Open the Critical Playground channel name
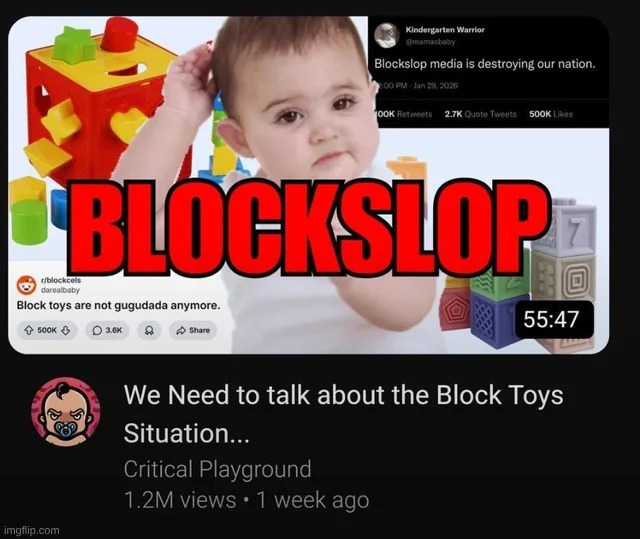The width and height of the screenshot is (640, 539). (x=218, y=469)
